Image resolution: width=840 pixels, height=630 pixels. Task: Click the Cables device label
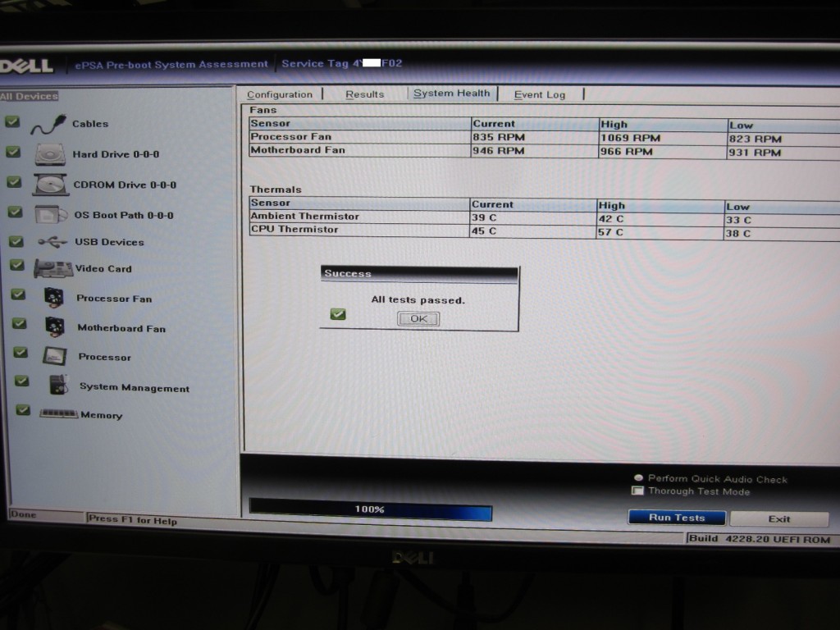tap(90, 124)
